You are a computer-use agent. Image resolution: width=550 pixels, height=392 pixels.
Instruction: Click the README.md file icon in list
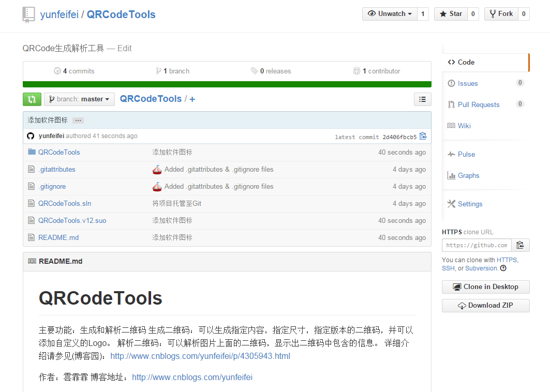pyautogui.click(x=32, y=237)
